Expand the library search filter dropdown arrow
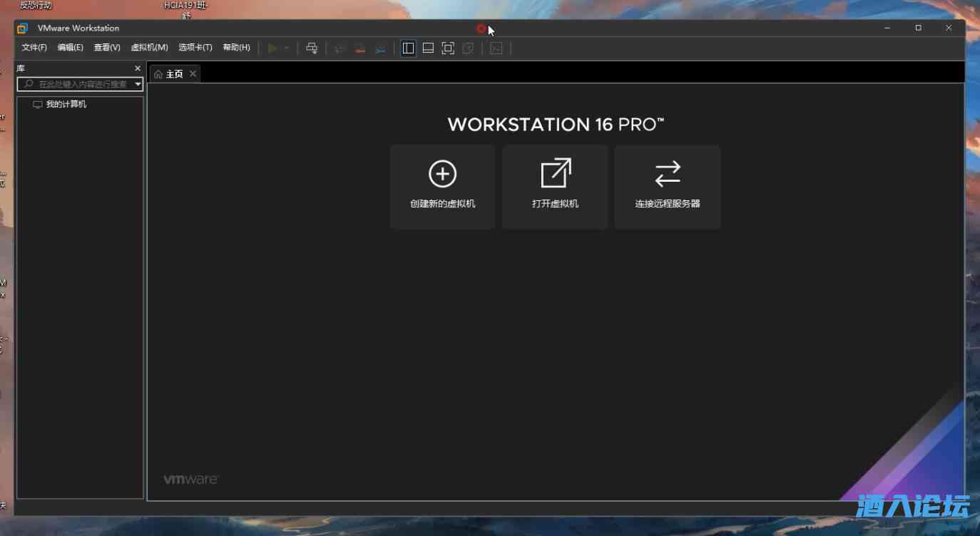980x536 pixels. [138, 84]
